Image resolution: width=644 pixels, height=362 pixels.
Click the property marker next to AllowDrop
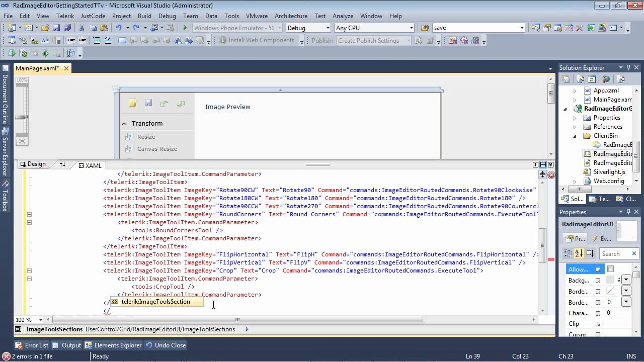point(598,269)
